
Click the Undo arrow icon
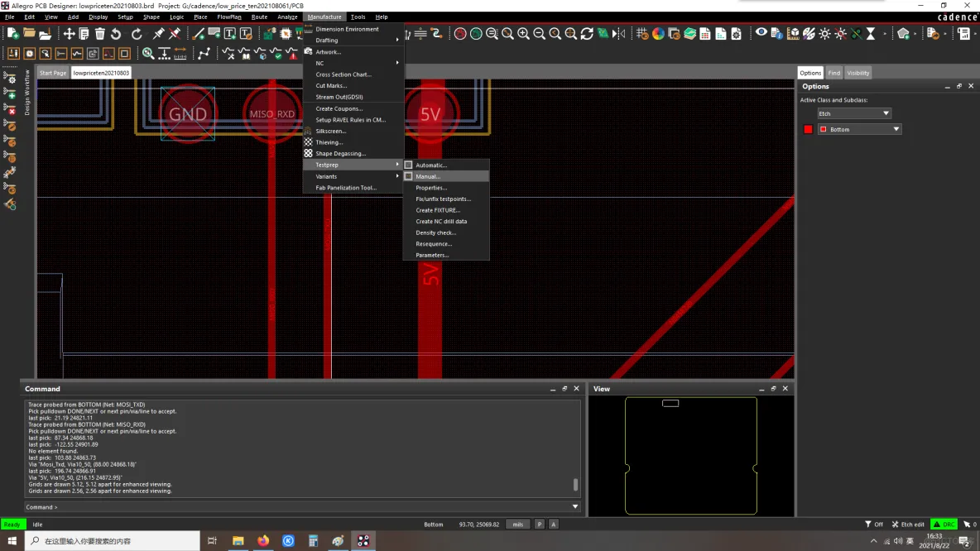click(116, 34)
